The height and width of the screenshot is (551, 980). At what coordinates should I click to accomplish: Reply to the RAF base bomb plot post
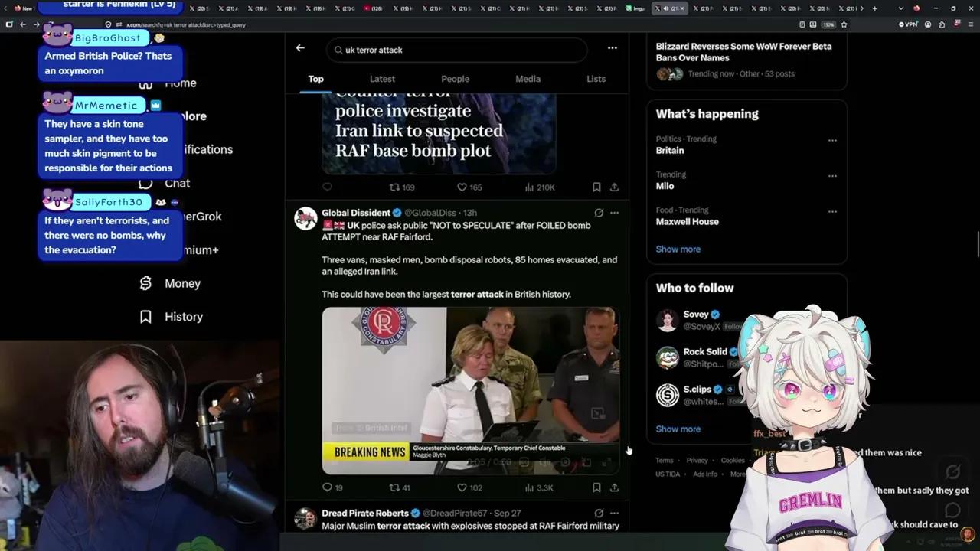click(x=327, y=187)
